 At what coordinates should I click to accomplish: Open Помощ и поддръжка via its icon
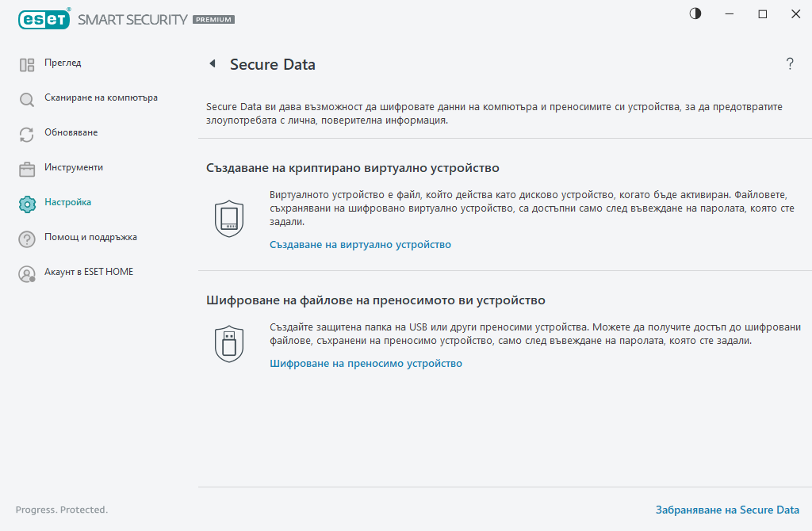(x=26, y=237)
